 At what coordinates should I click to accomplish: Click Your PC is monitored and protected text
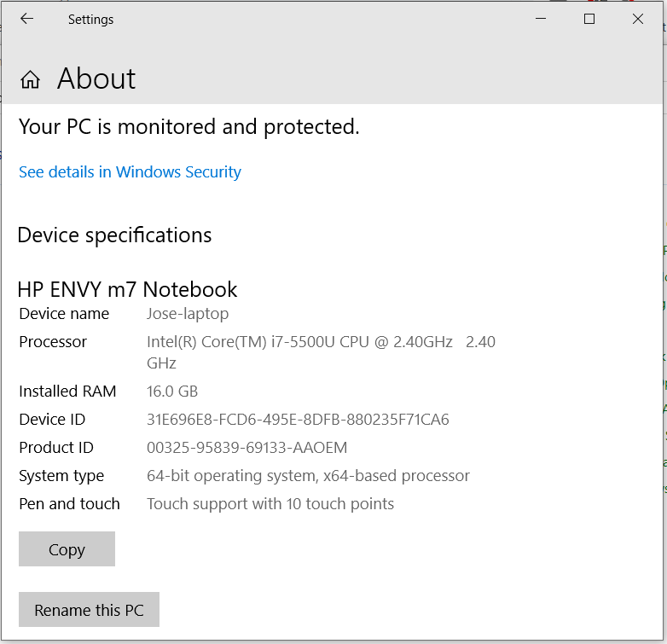point(189,127)
